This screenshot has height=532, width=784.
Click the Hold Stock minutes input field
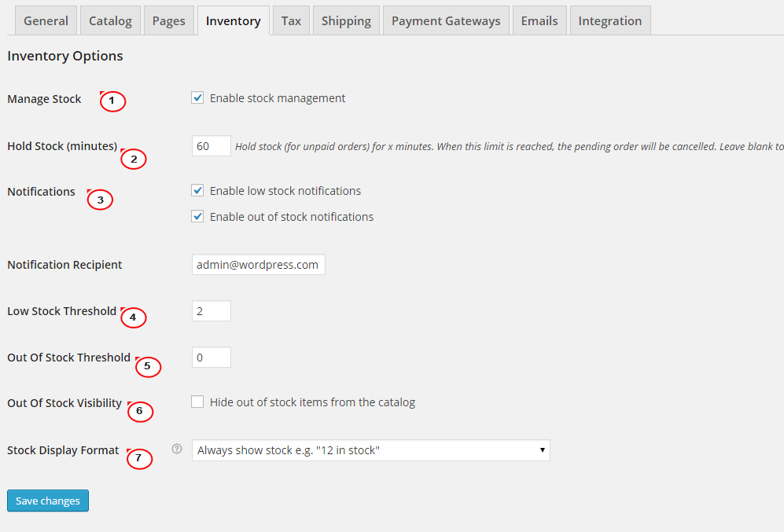pos(211,145)
